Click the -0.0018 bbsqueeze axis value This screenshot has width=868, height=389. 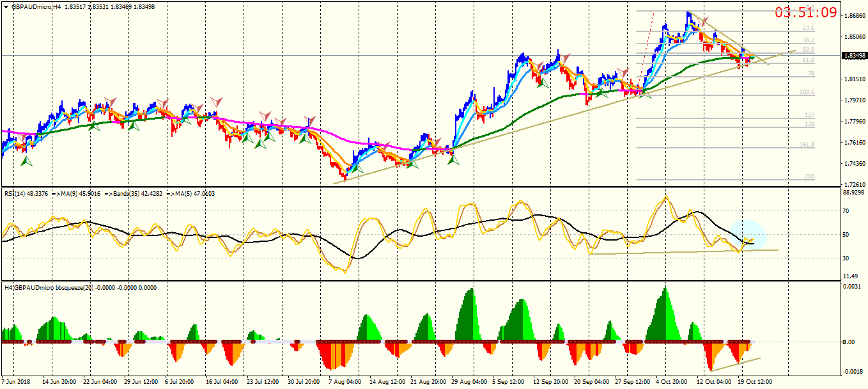[x=853, y=371]
